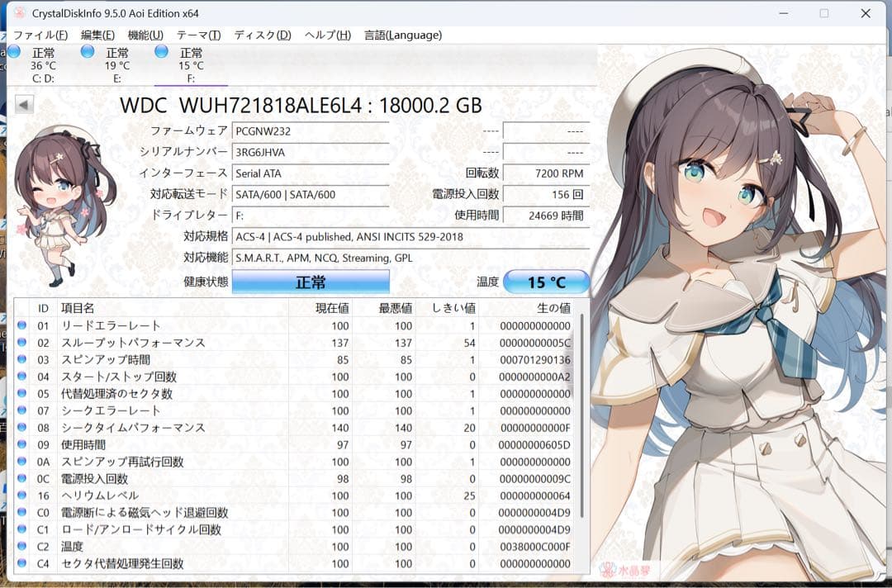
Task: Click the CrystalDiskInfo icon in the title bar
Action: tap(18, 12)
